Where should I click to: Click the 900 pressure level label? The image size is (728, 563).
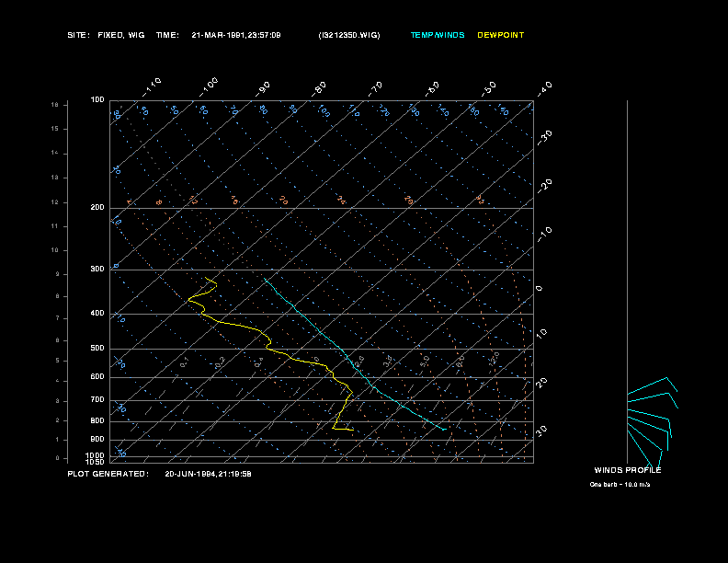[x=97, y=439]
